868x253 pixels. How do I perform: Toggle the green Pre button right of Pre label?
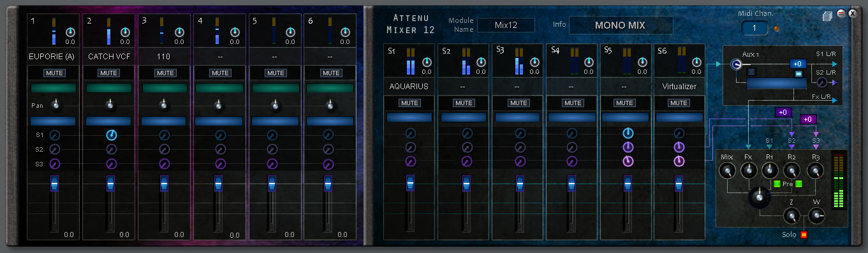[798, 184]
